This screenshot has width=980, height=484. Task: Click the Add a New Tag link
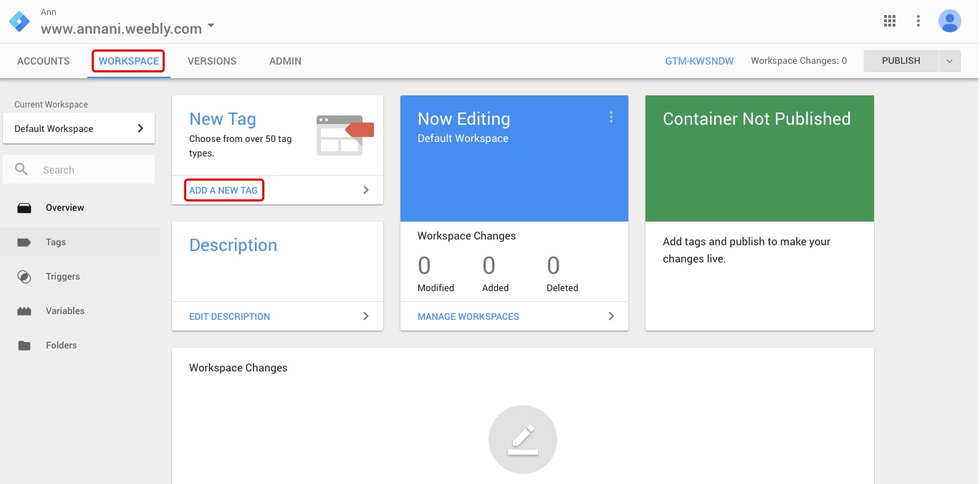[224, 190]
